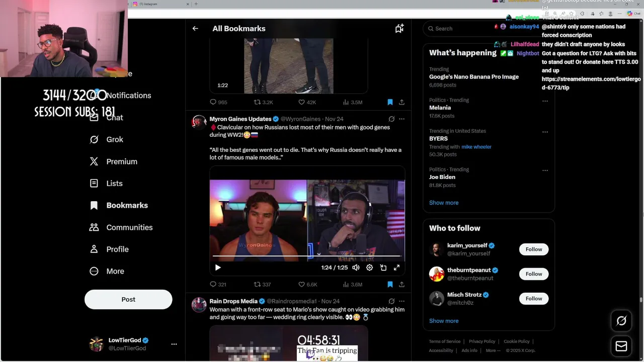
Task: Reply to the post with 321 replies
Action: pyautogui.click(x=218, y=285)
